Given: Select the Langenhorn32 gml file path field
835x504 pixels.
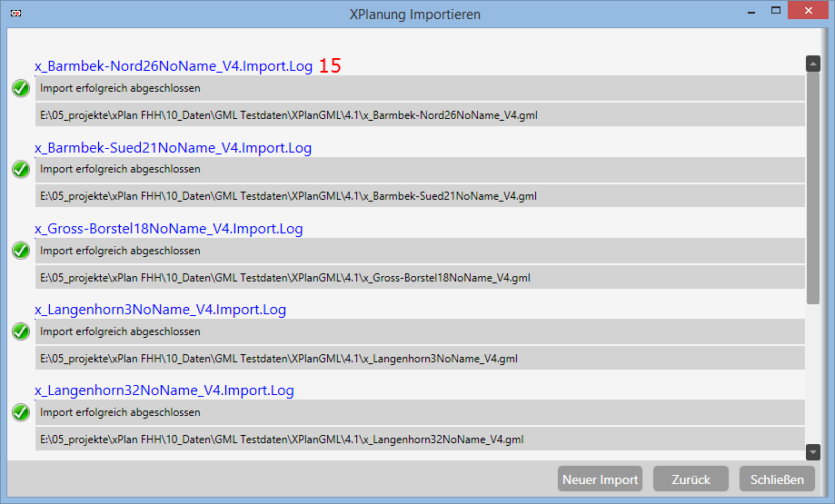Looking at the screenshot, I should [x=420, y=439].
